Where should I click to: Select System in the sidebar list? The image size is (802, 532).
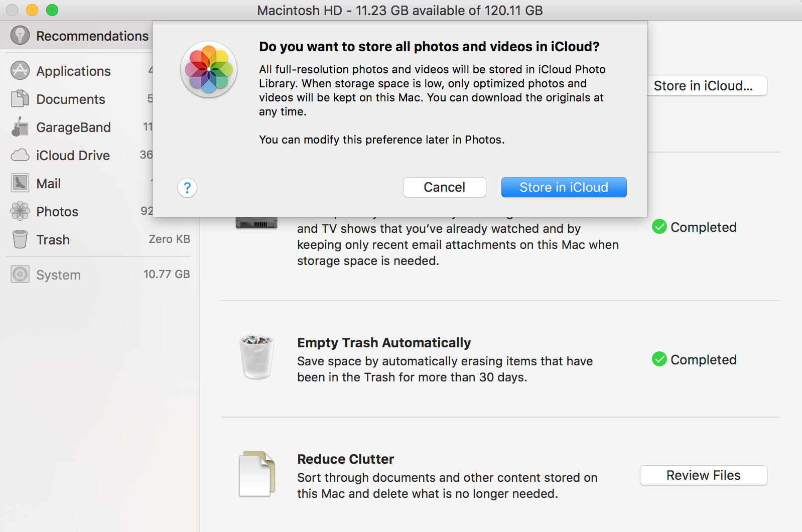(58, 275)
